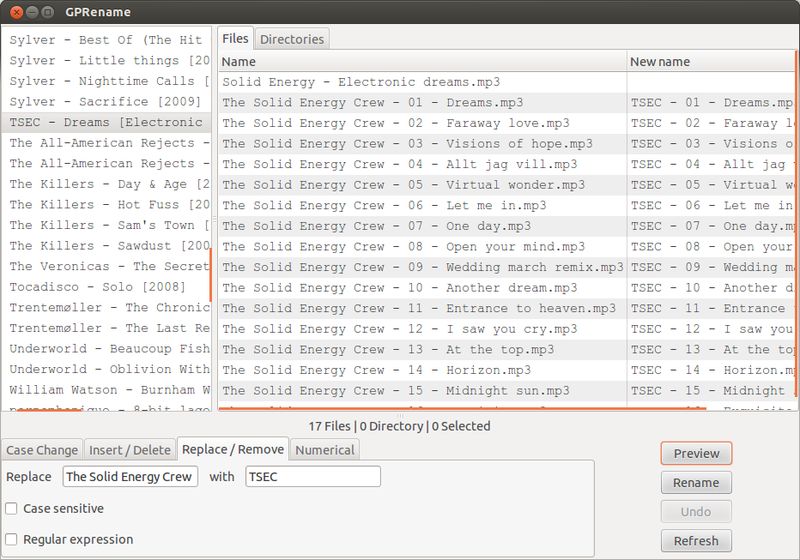Open folder 'Trentemøller - The Last Re'

click(106, 328)
